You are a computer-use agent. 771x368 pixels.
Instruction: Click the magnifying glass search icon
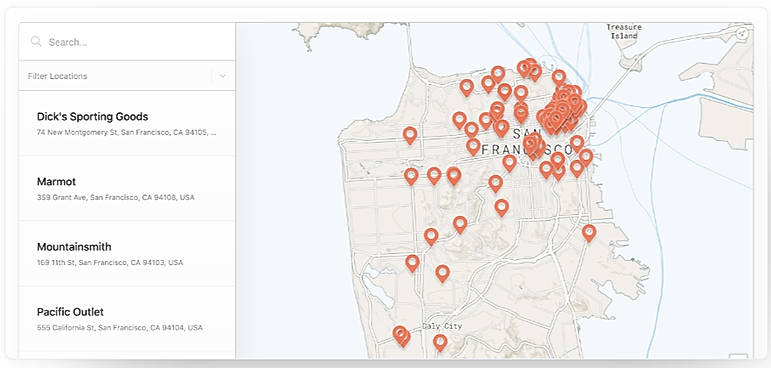(x=36, y=41)
